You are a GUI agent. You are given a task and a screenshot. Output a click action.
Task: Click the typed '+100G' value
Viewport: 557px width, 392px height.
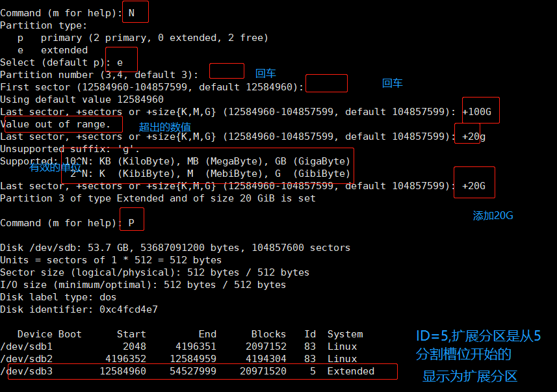pos(476,112)
